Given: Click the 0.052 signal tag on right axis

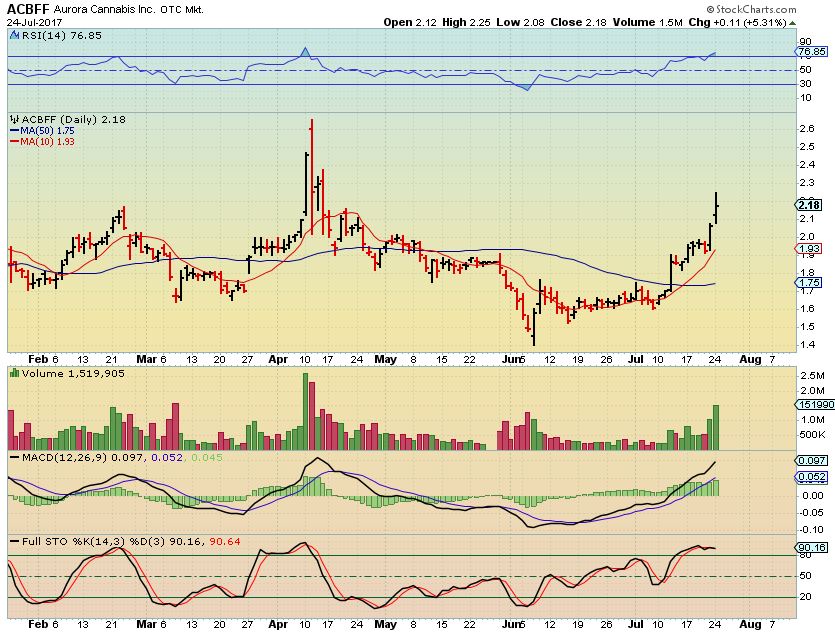Looking at the screenshot, I should coord(812,477).
